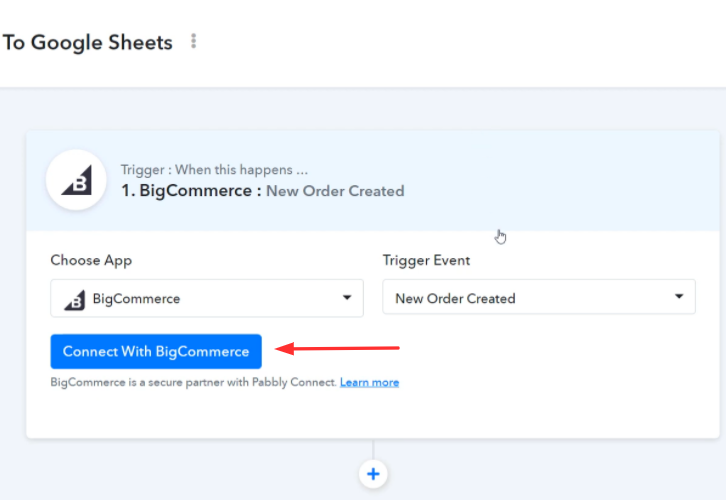This screenshot has width=726, height=500.
Task: Open the Choose App BigCommerce dropdown
Action: pos(207,299)
